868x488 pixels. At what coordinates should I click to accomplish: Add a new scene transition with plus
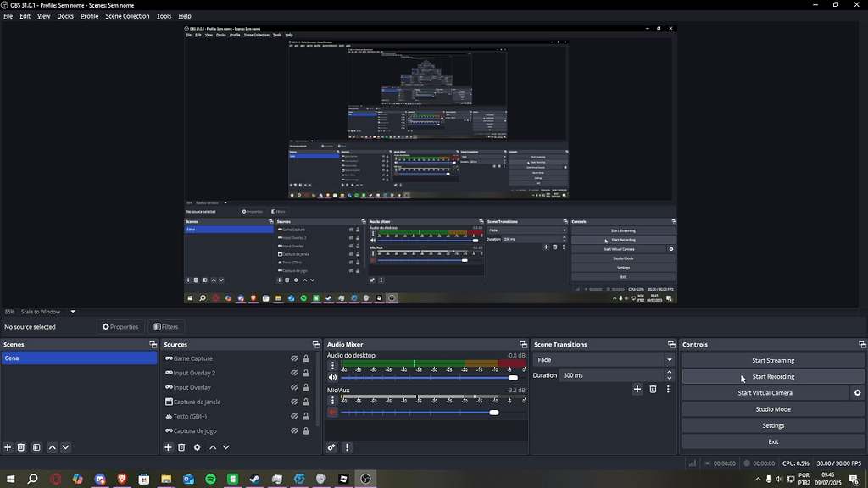point(637,389)
